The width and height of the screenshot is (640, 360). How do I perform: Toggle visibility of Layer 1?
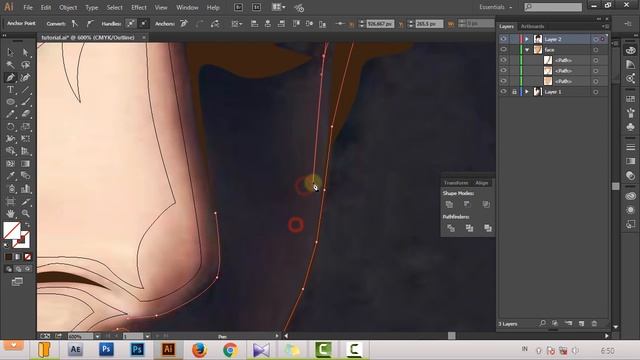[x=503, y=92]
